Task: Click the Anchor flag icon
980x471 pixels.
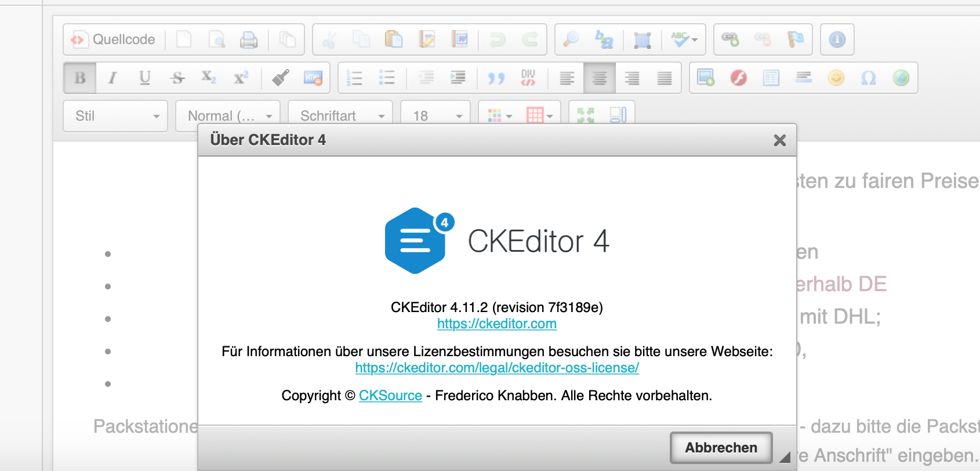Action: pyautogui.click(x=795, y=39)
